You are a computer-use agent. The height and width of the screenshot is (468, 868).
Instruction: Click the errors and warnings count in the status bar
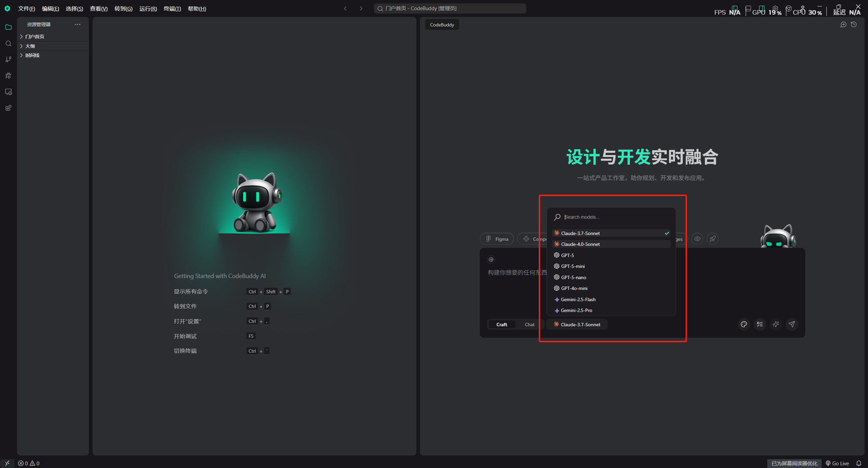[29, 463]
